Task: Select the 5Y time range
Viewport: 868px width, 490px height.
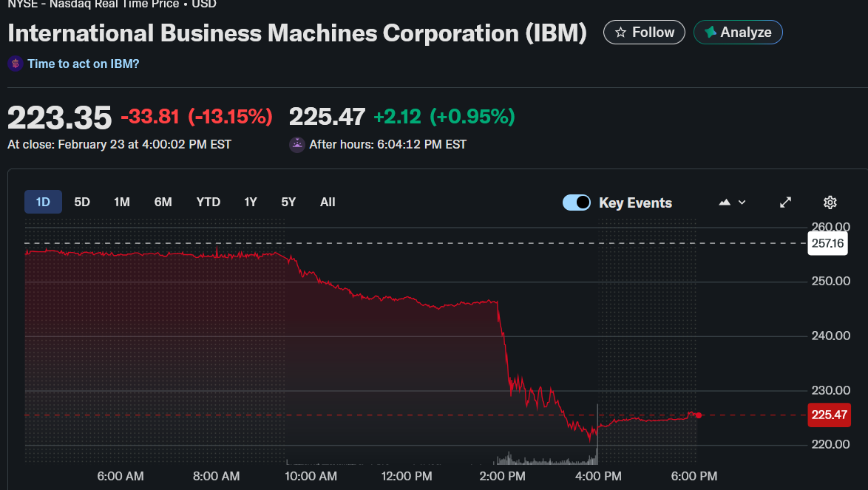Action: [x=288, y=202]
